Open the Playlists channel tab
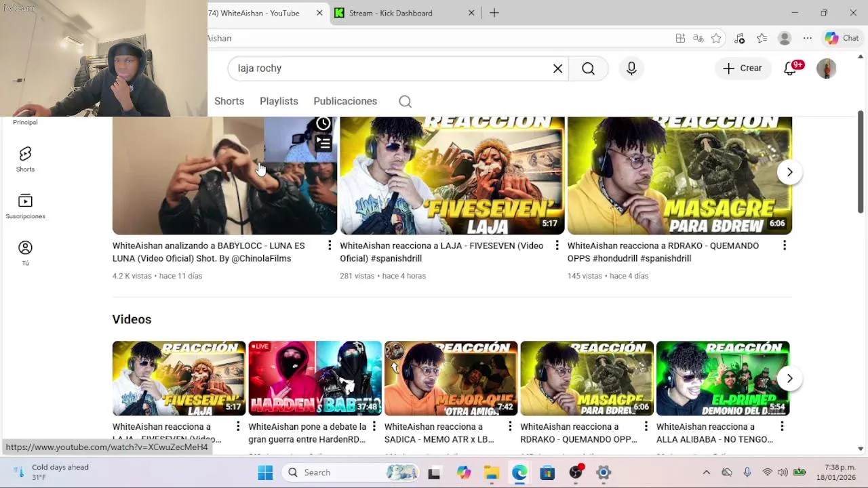This screenshot has height=488, width=868. (x=279, y=101)
